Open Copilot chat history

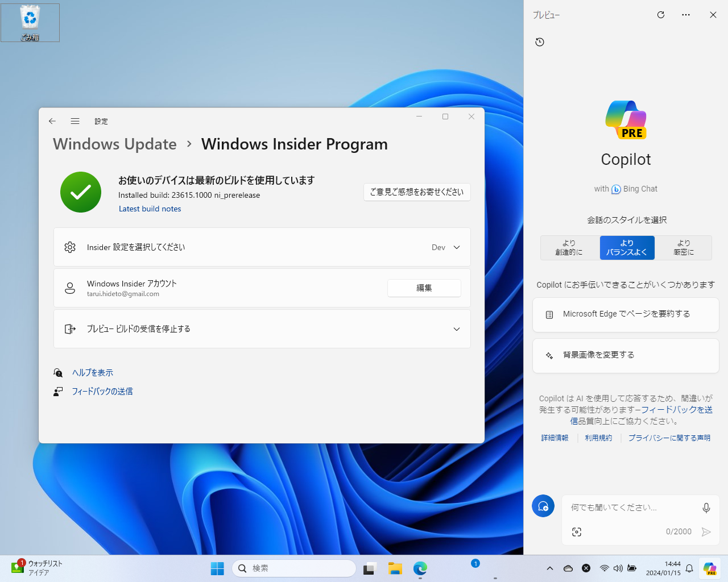click(539, 41)
